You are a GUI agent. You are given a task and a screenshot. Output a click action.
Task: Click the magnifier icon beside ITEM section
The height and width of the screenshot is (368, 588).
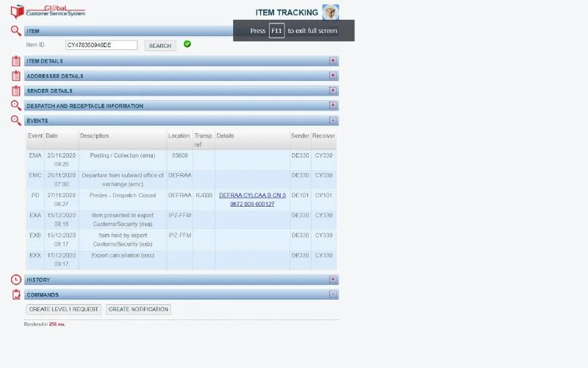point(16,31)
